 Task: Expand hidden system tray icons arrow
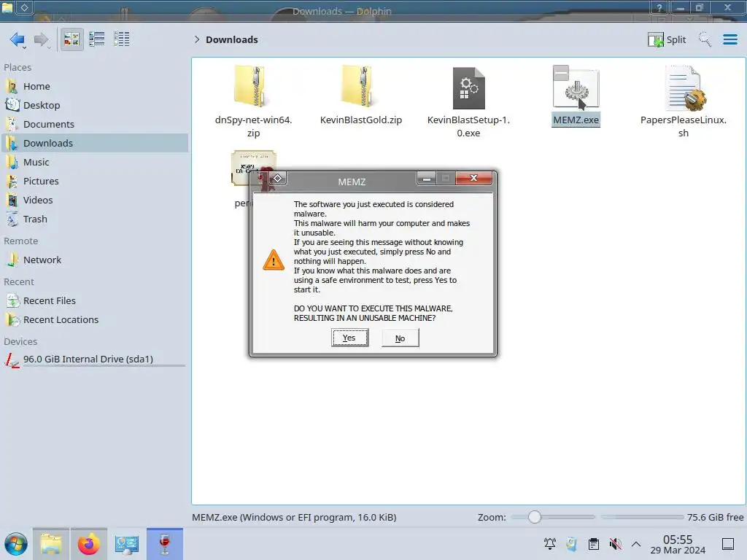coord(636,544)
